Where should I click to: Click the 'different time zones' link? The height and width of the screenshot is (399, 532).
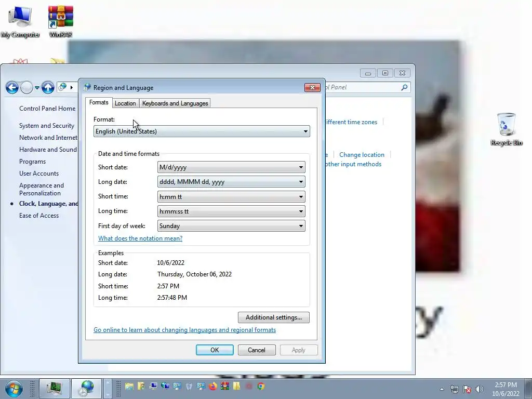tap(351, 122)
